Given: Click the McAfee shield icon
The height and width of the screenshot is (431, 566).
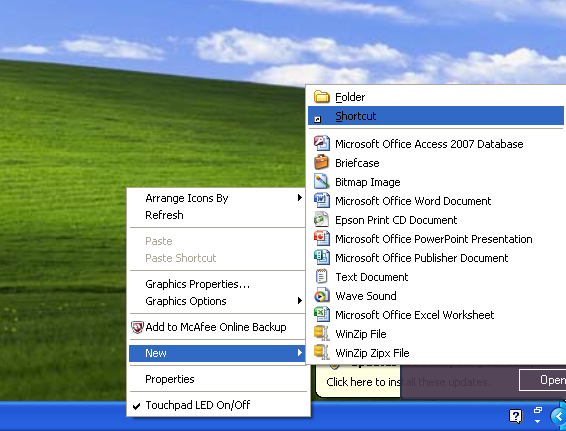Looking at the screenshot, I should (137, 327).
